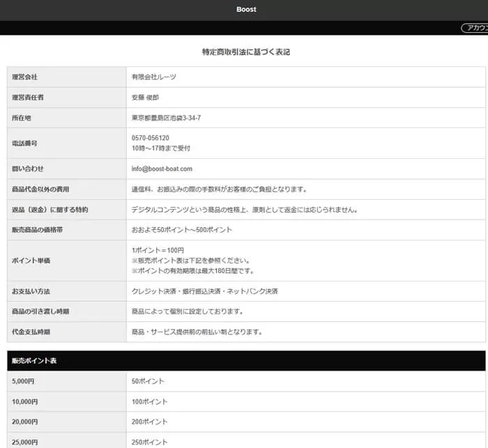Click the デジタルコンテンツ refund policy text
The height and width of the screenshot is (448, 488).
click(x=245, y=210)
